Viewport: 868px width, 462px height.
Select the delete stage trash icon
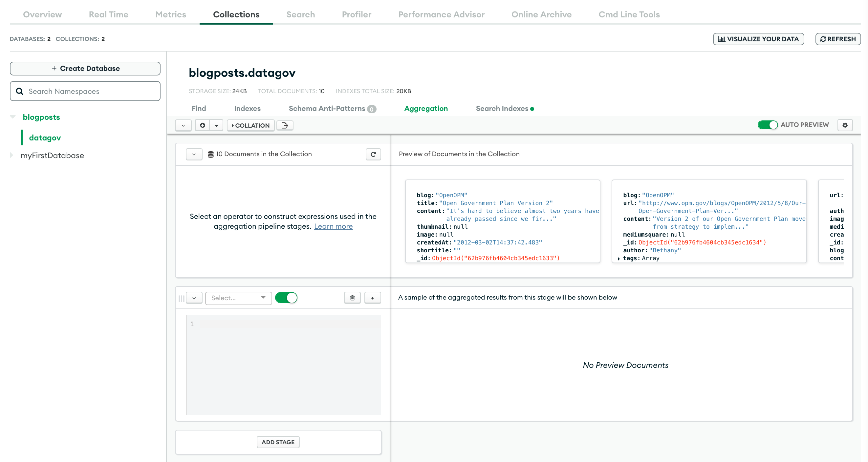(x=352, y=298)
